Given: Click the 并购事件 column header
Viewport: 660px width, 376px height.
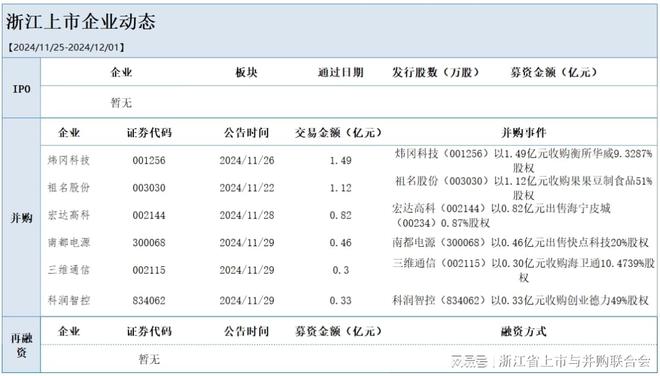Looking at the screenshot, I should pyautogui.click(x=523, y=133).
